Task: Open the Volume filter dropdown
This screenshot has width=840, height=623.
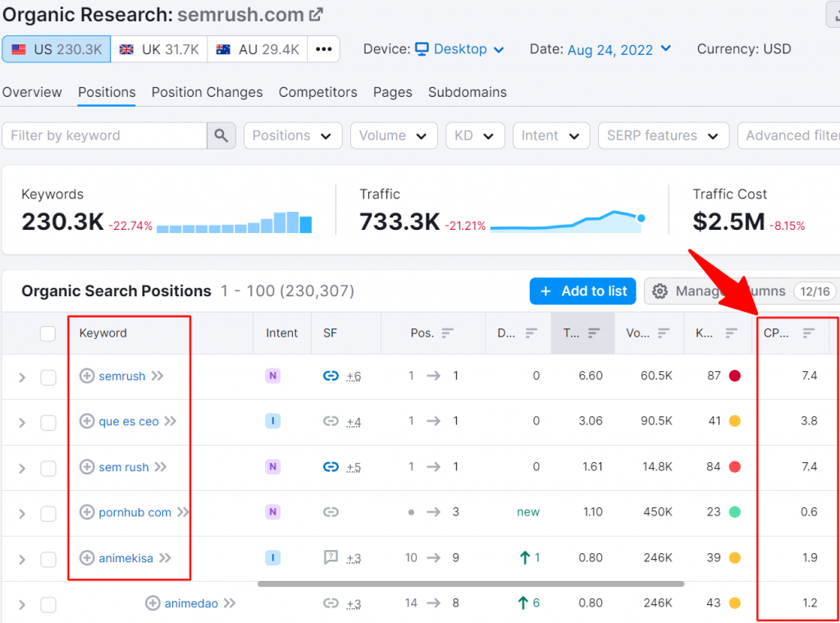Action: click(394, 135)
